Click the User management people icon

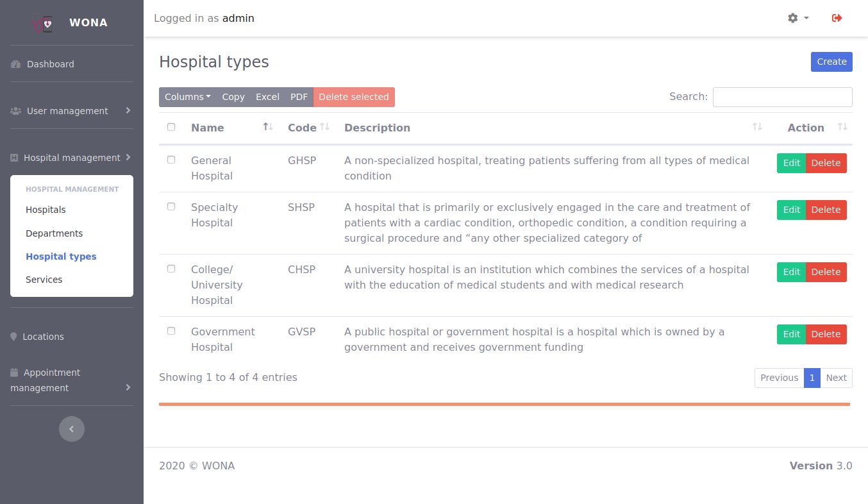coord(16,111)
